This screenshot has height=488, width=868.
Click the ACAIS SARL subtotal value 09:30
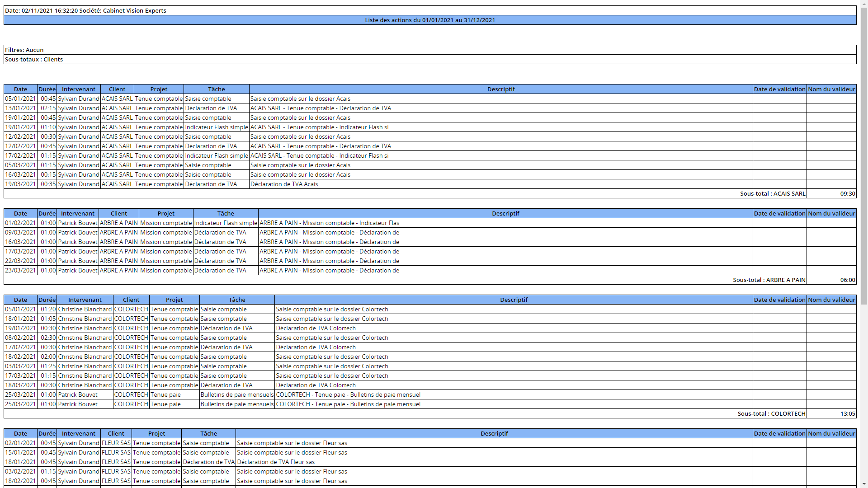click(x=847, y=193)
